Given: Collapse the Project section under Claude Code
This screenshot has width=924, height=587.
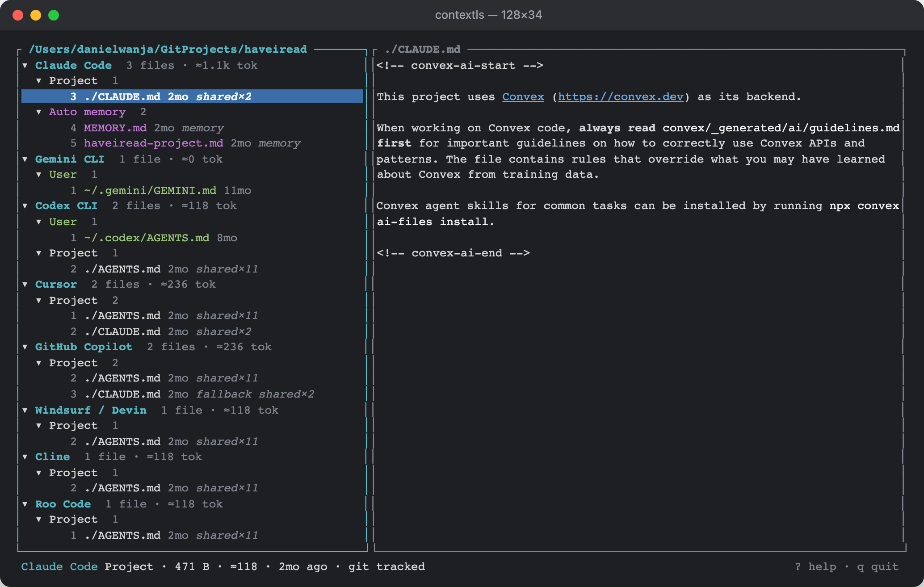Looking at the screenshot, I should click(x=39, y=81).
